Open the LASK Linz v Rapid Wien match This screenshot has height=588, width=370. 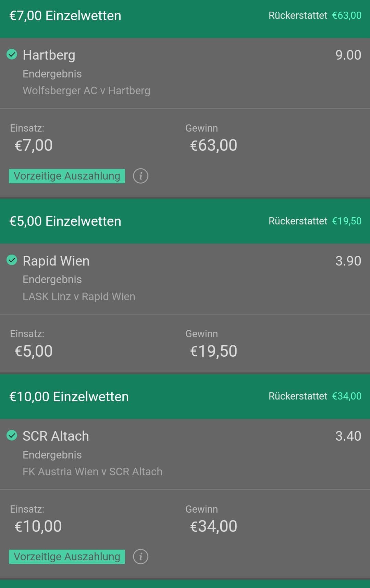79,296
